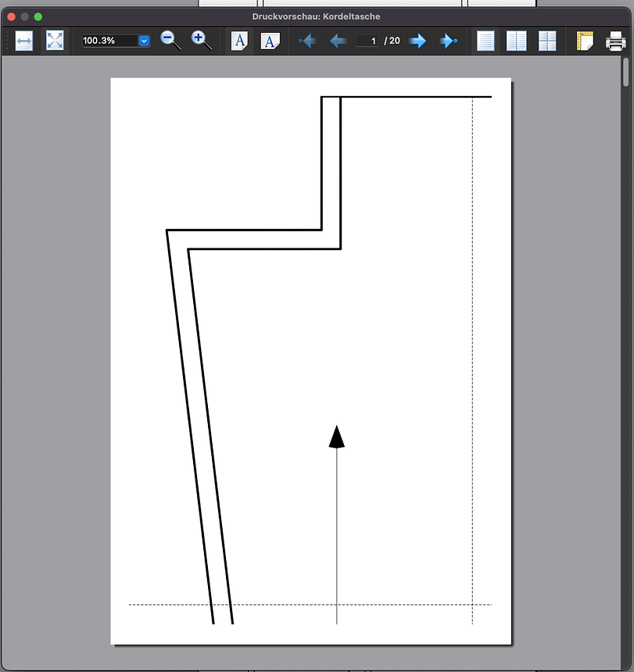Switch to landscape page orientation
The image size is (634, 672).
pos(270,41)
